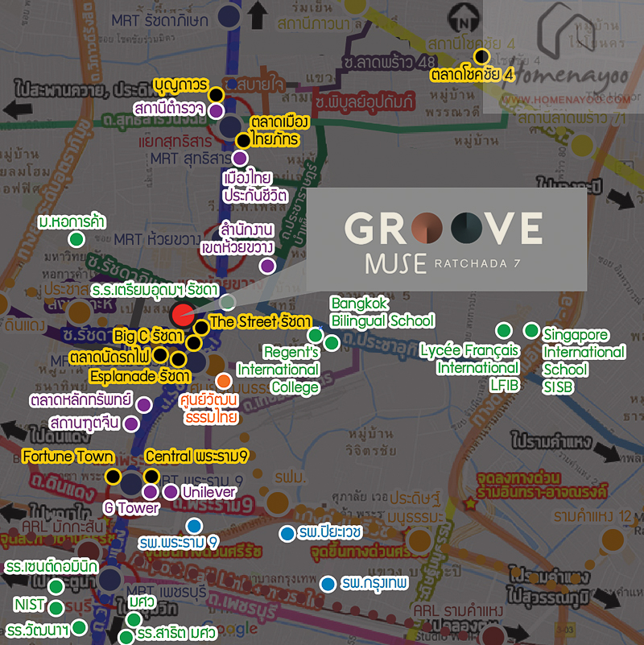The width and height of the screenshot is (644, 645).
Task: Click The Street รัชดา label
Action: click(x=261, y=321)
